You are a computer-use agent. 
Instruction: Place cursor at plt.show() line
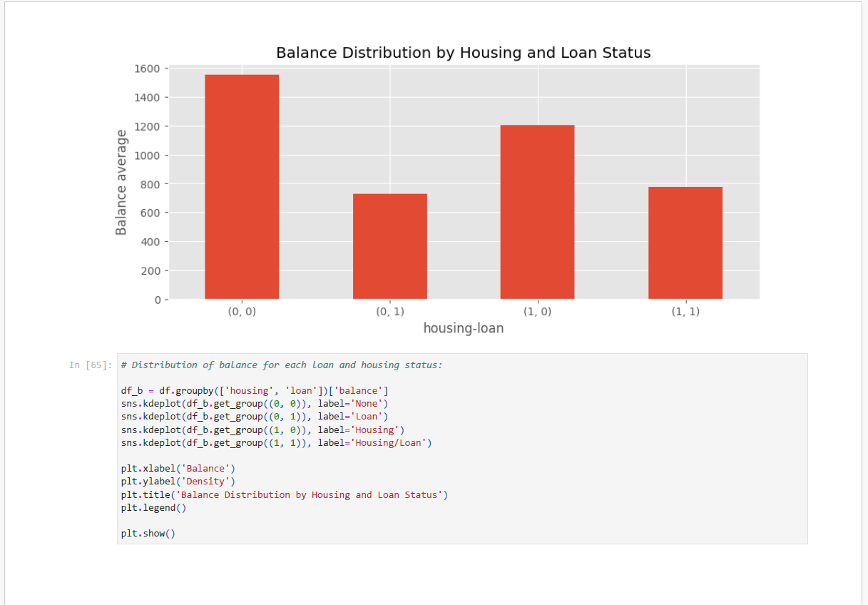pos(148,534)
